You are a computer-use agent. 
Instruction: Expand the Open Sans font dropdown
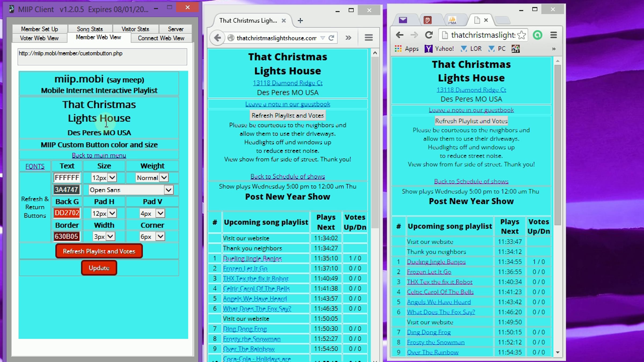[x=169, y=190]
